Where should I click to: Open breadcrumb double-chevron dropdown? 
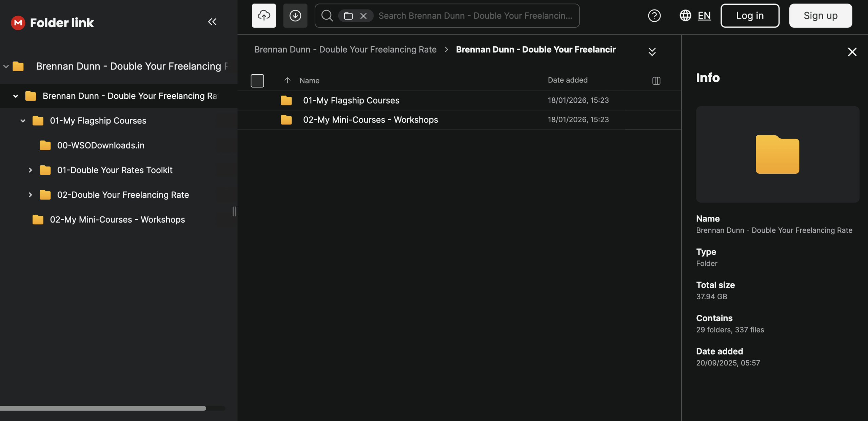[652, 52]
